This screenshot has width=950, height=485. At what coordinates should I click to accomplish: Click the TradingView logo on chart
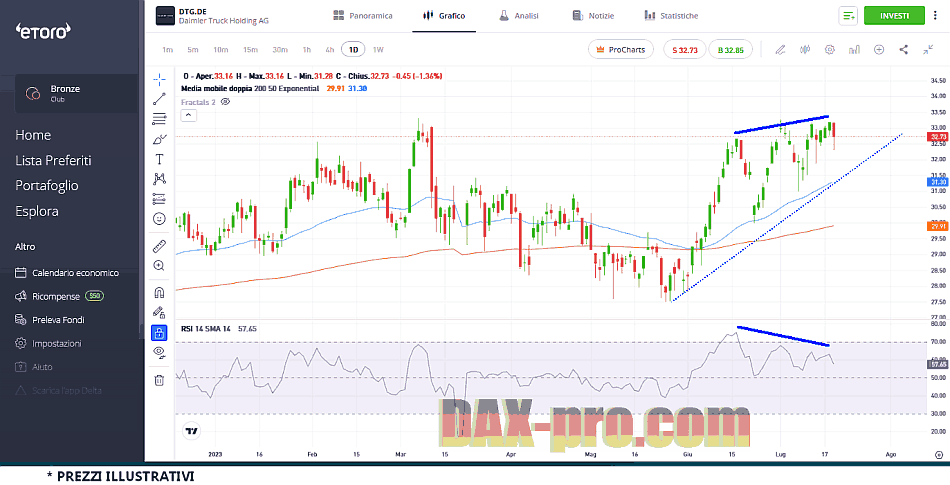[192, 431]
